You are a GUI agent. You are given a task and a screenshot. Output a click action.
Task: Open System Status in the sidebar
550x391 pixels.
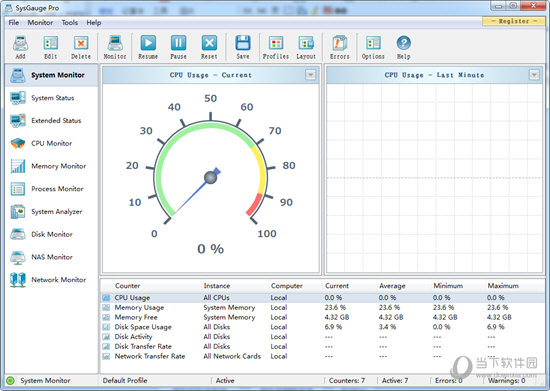point(52,98)
